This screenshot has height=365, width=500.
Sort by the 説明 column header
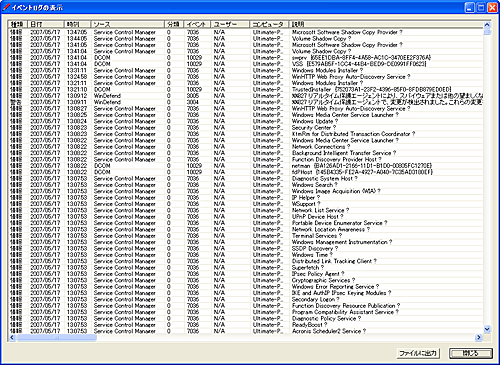(386, 24)
